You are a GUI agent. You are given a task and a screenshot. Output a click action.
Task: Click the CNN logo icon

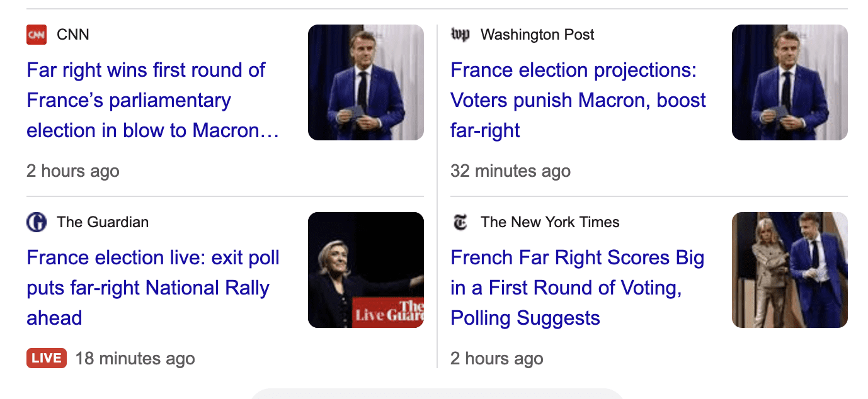click(37, 35)
